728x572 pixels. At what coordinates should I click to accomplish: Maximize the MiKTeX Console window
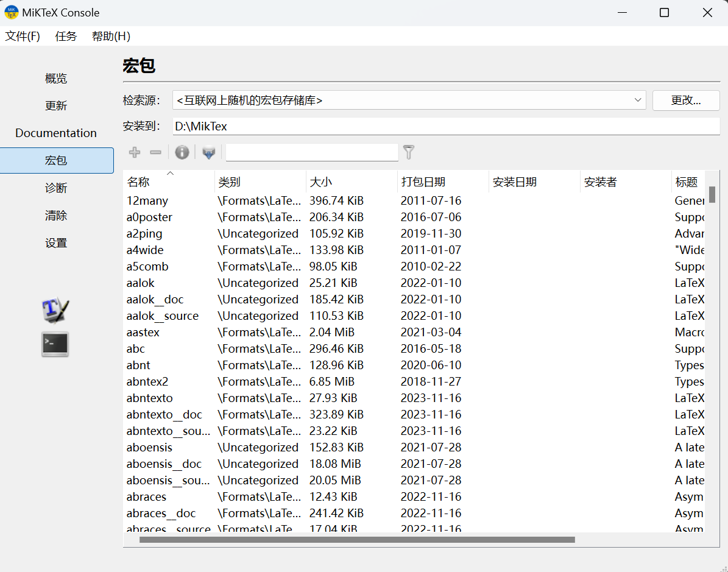665,13
